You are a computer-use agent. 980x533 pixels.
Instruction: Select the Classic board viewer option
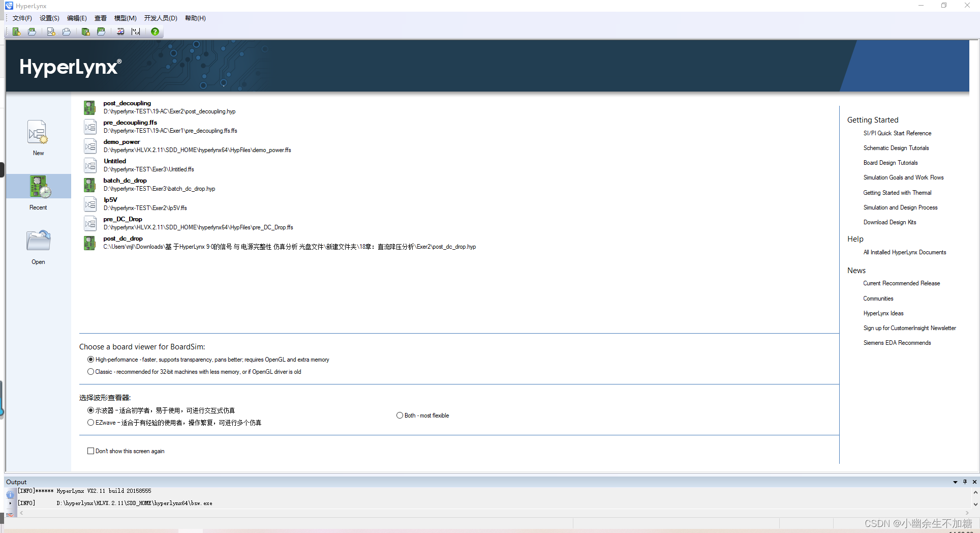pyautogui.click(x=90, y=372)
